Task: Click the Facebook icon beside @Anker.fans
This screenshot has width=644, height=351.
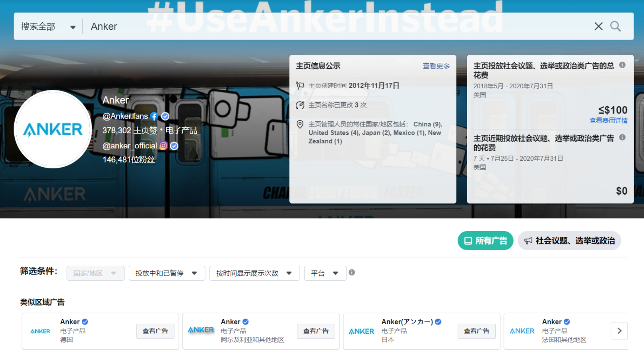Action: pos(154,117)
